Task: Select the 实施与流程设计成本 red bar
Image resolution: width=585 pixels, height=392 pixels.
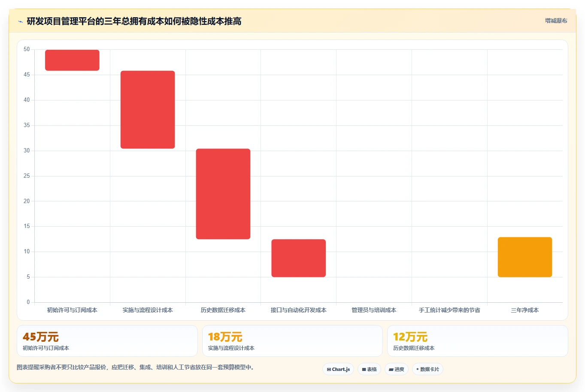Action: [x=148, y=109]
